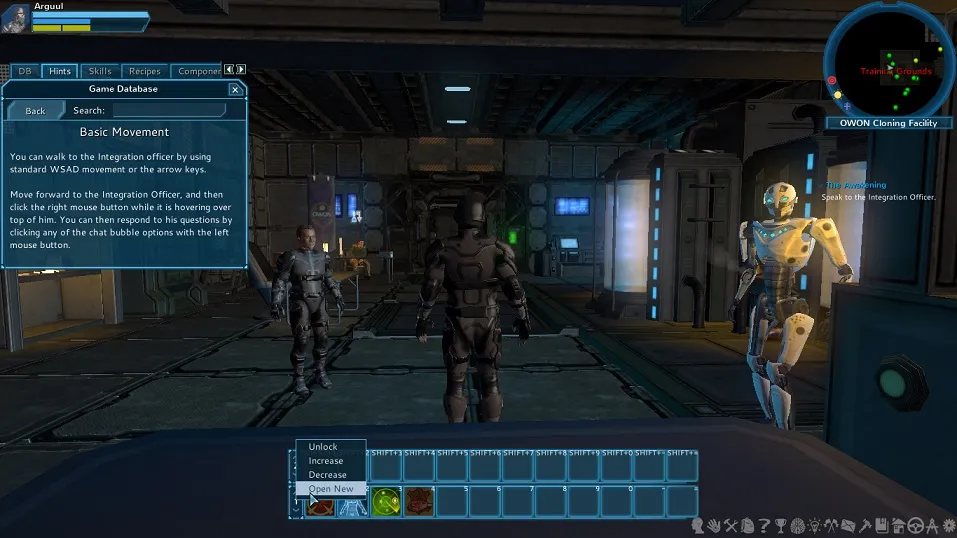Click the Basic Movement heading text
The image size is (957, 538).
[x=124, y=132]
